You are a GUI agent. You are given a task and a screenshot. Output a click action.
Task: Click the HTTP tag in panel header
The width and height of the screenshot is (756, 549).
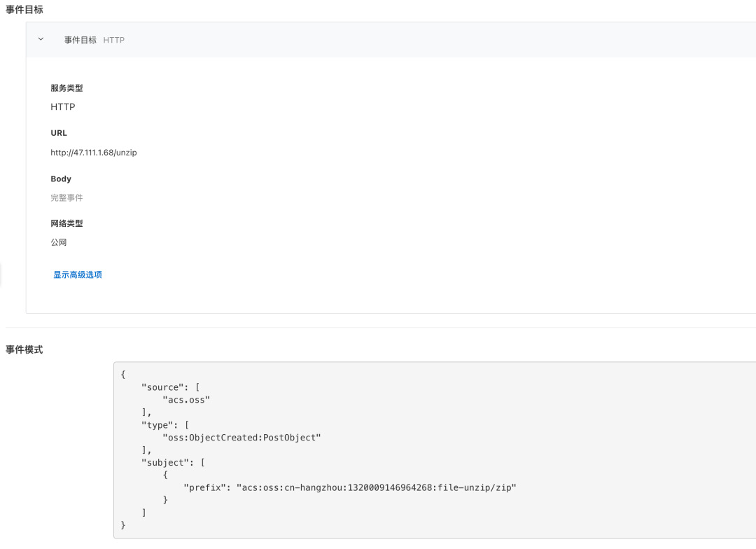[x=114, y=40]
